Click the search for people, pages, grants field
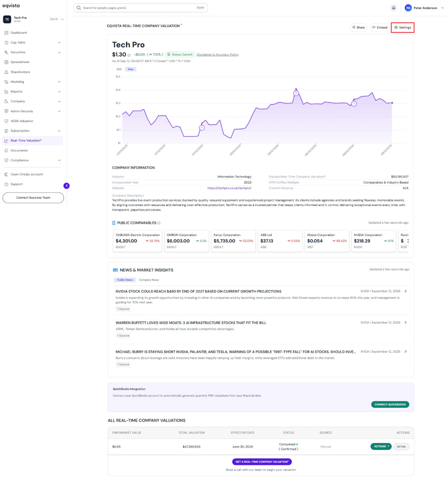 (x=140, y=8)
